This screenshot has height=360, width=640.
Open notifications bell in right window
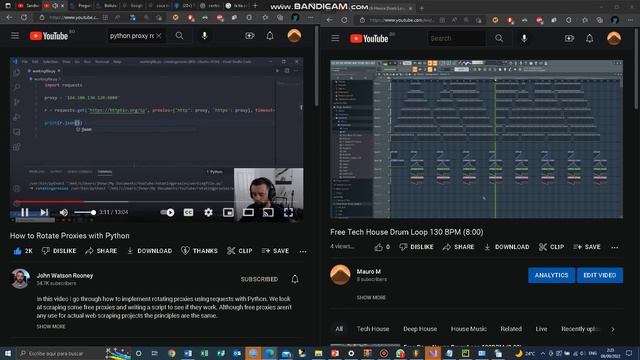(589, 38)
